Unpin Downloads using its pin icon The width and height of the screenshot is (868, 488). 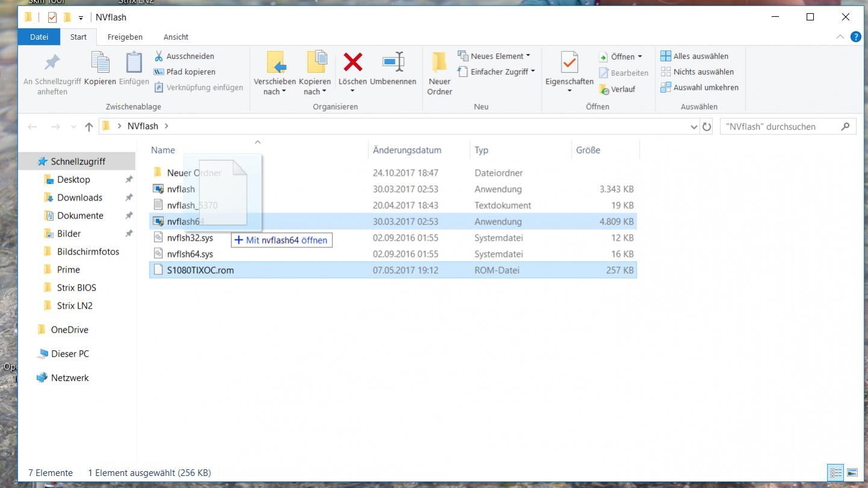tap(128, 197)
